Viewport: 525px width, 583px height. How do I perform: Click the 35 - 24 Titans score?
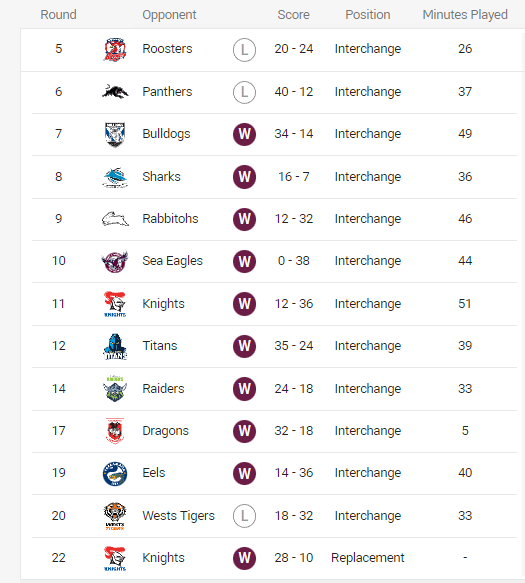(x=294, y=346)
